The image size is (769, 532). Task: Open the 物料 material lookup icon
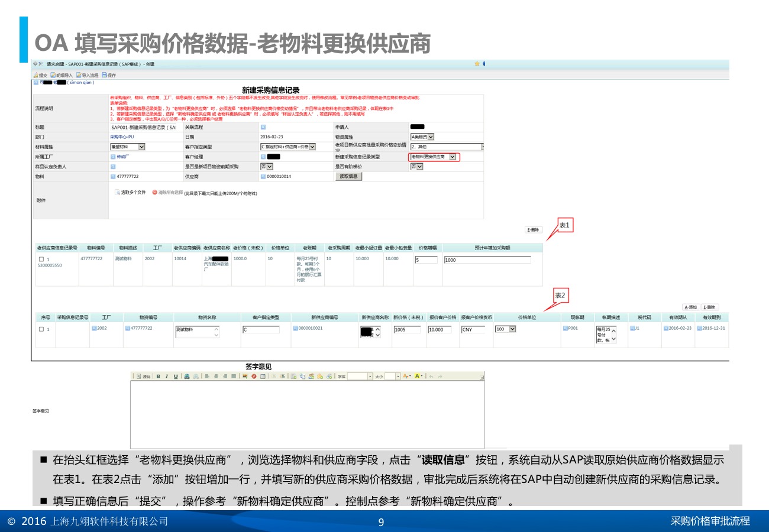(113, 176)
